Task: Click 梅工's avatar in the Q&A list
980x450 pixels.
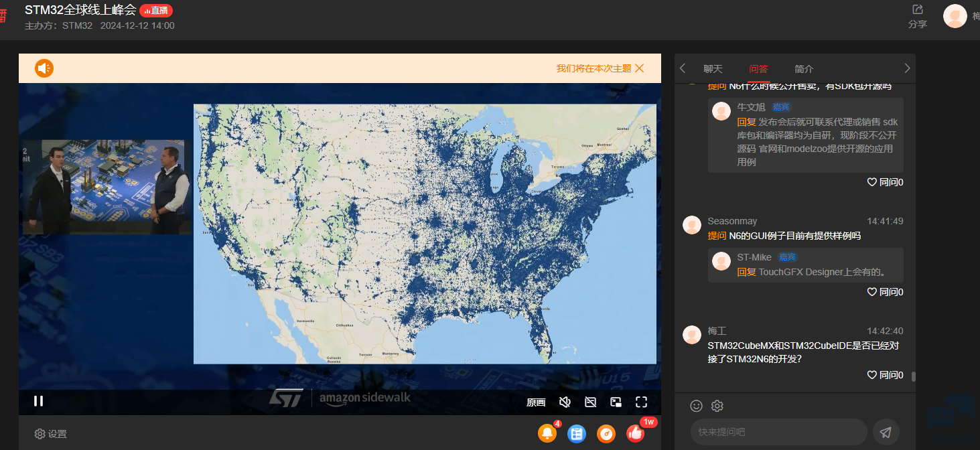Action: pos(692,335)
